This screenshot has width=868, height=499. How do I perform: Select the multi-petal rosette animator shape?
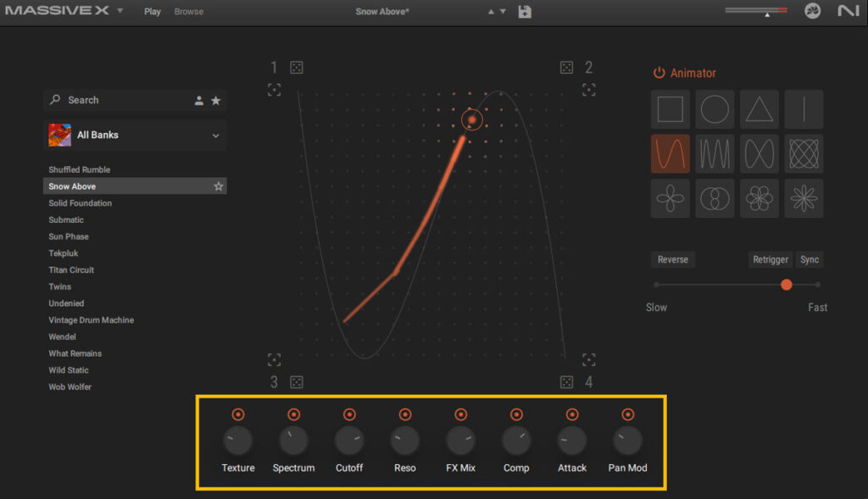point(759,198)
